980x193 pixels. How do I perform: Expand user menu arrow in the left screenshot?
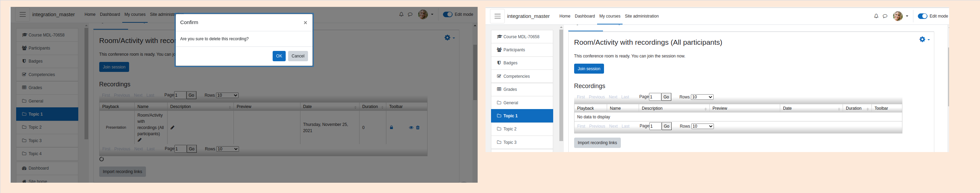(432, 14)
